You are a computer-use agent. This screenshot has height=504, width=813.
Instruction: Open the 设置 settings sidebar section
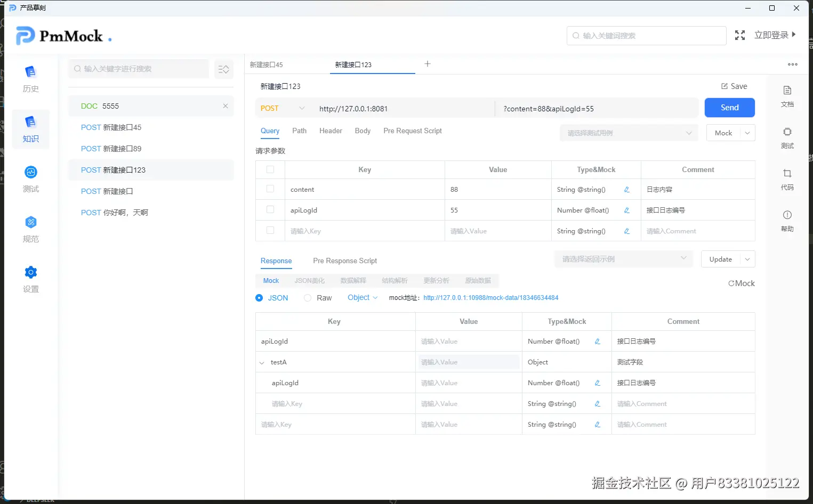coord(31,279)
